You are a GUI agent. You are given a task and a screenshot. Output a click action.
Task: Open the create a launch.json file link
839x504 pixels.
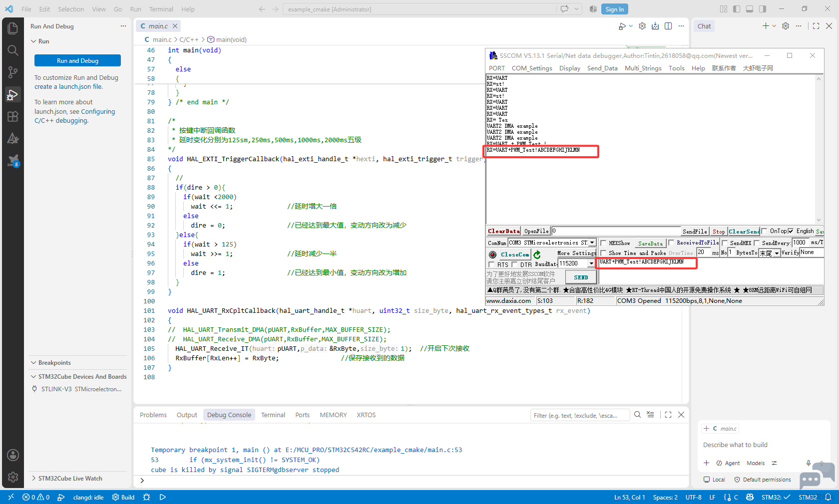coord(68,86)
